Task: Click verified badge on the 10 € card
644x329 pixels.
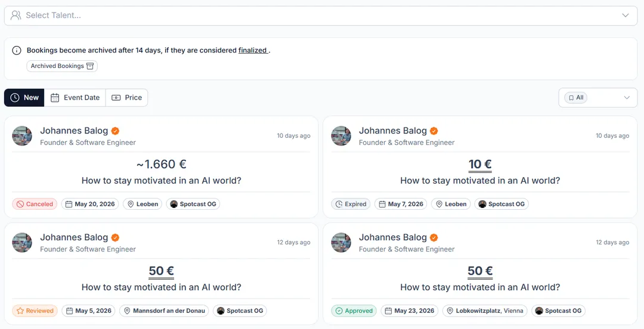Action: 434,131
